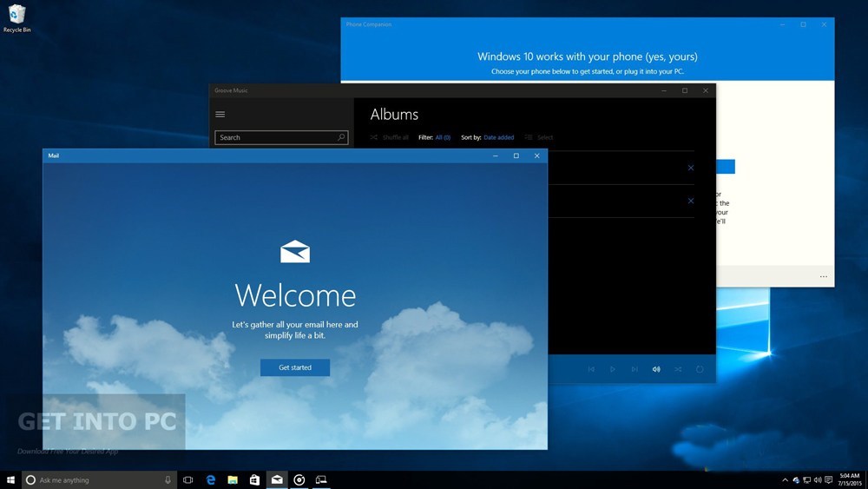
Task: Open Microsoft Edge from the taskbar
Action: point(211,480)
